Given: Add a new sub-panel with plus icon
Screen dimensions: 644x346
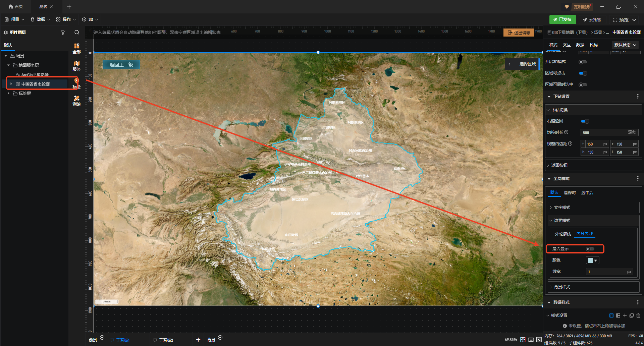Looking at the screenshot, I should click(x=198, y=340).
